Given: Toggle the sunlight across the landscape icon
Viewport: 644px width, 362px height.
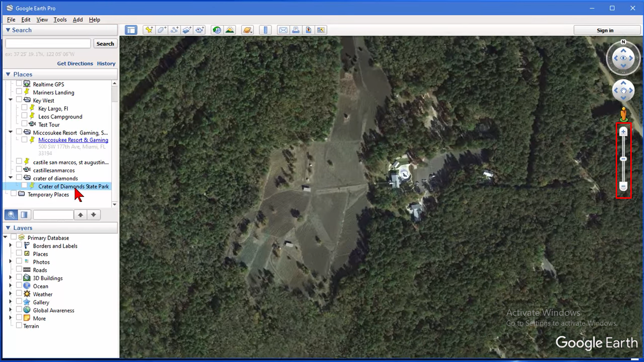Looking at the screenshot, I should coord(230,30).
